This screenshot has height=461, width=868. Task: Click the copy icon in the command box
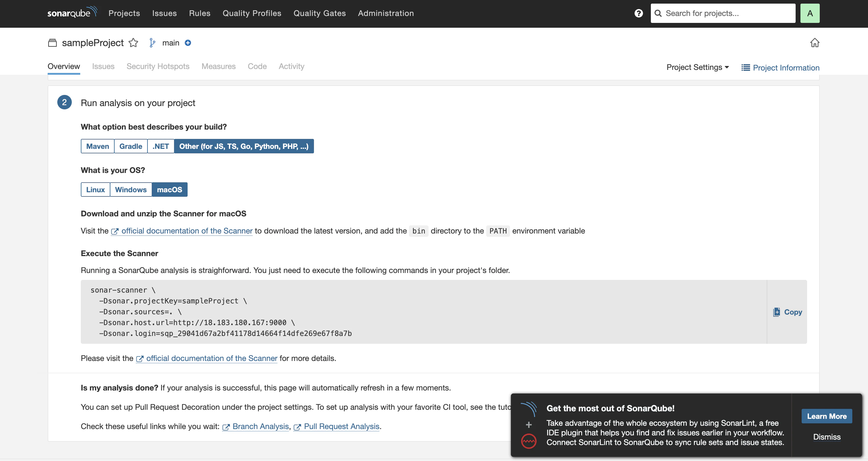pos(776,312)
